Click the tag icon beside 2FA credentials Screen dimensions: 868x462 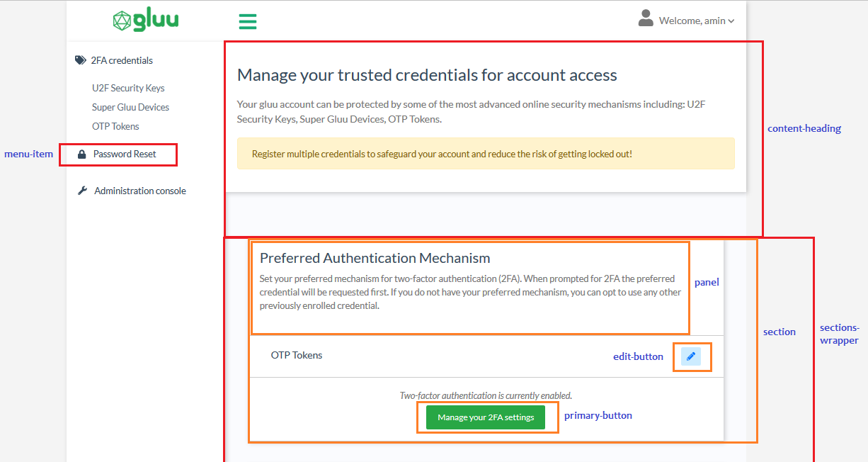tap(80, 60)
